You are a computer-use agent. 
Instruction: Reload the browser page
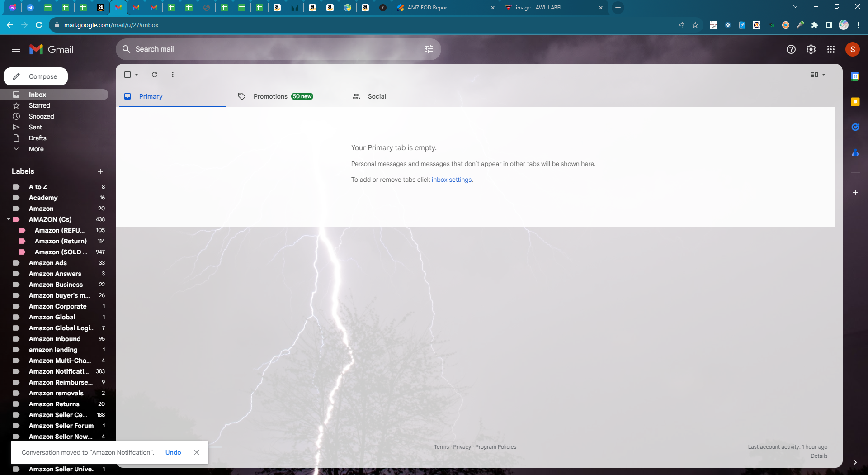pyautogui.click(x=39, y=25)
